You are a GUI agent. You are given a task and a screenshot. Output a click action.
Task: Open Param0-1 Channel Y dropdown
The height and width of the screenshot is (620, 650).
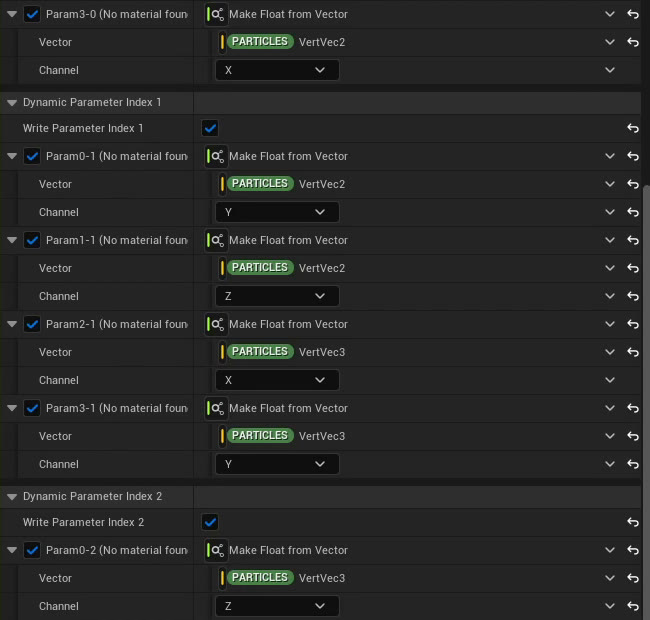pos(277,212)
